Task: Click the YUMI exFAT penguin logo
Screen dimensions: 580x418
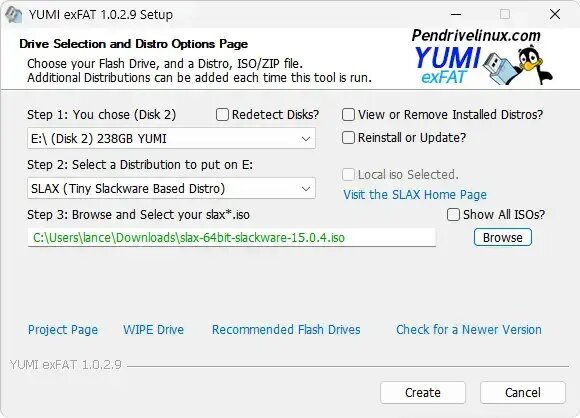Action: (483, 57)
